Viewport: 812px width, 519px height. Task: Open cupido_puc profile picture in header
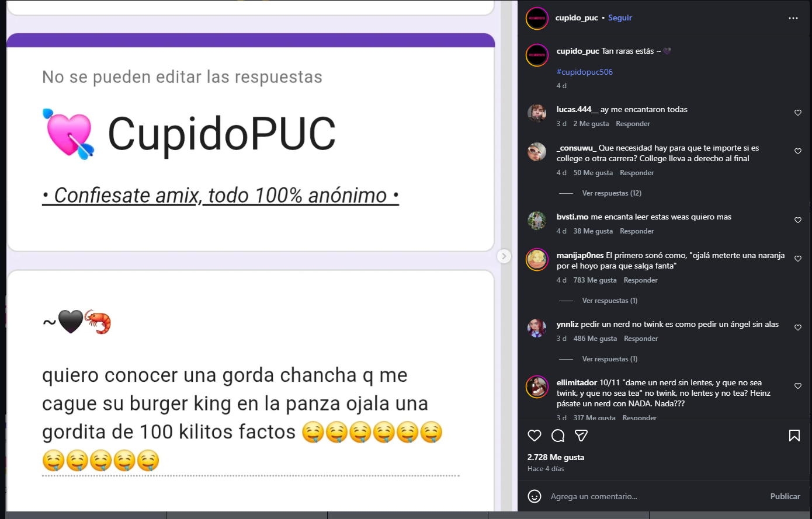coord(537,18)
